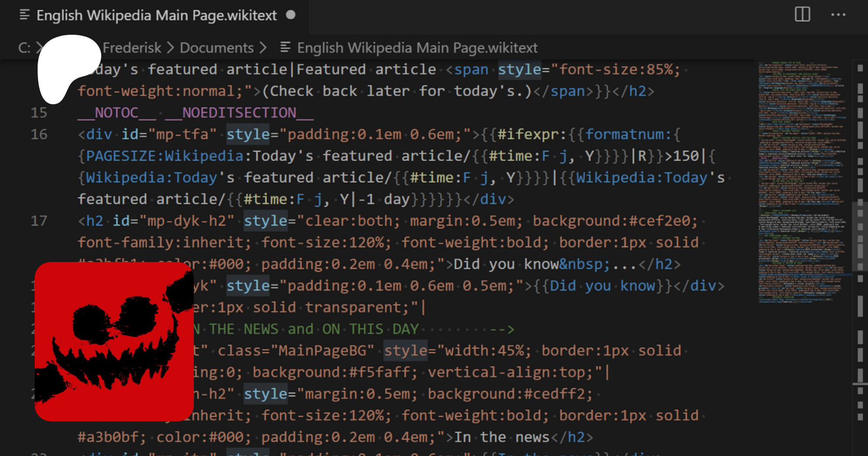
Task: Click the file icon in the breadcrumb bar
Action: coord(285,47)
